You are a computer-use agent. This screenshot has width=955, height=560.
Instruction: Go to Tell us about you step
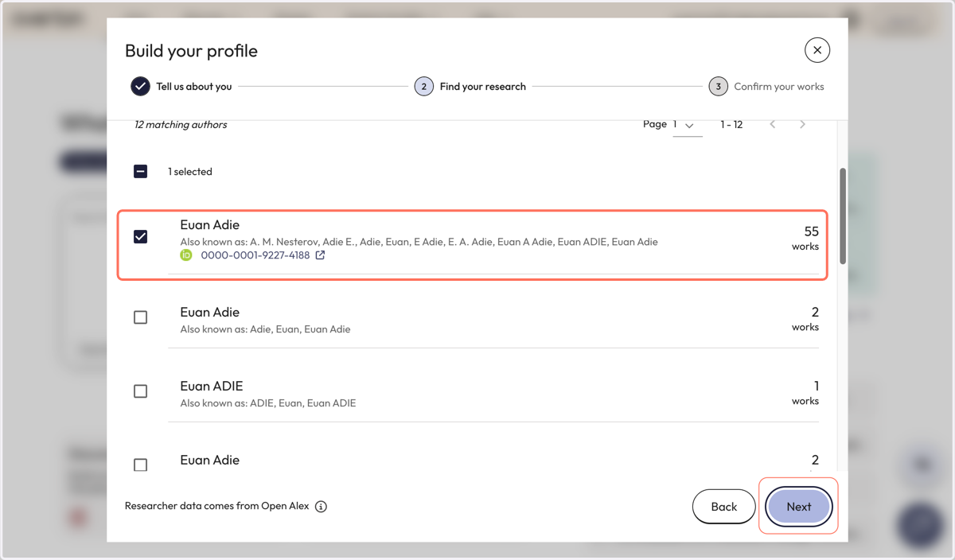point(182,87)
